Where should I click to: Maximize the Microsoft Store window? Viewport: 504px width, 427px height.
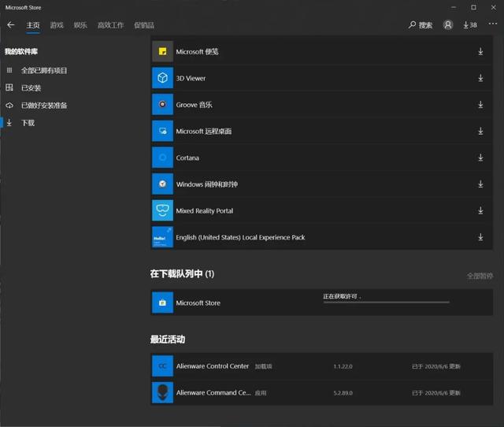(473, 7)
